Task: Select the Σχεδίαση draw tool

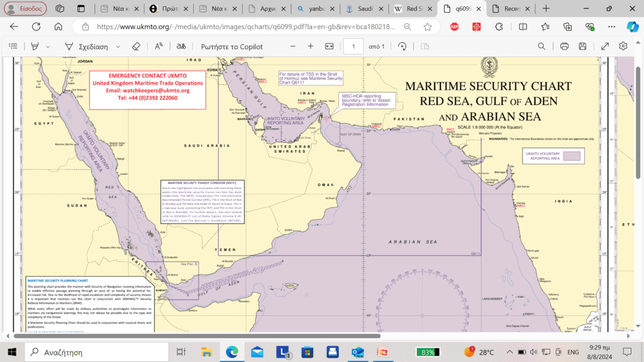Action: (87, 47)
